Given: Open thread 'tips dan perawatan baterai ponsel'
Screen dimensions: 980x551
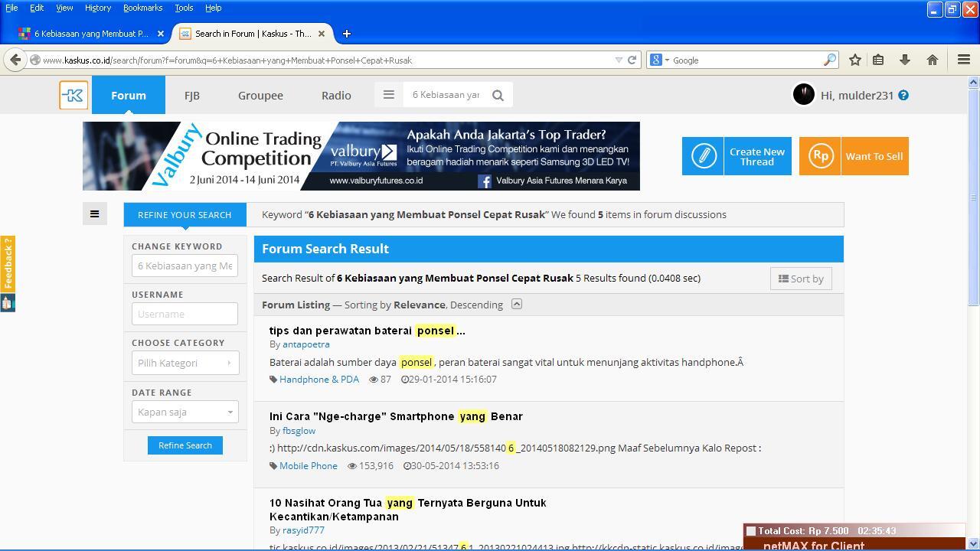Looking at the screenshot, I should point(367,331).
